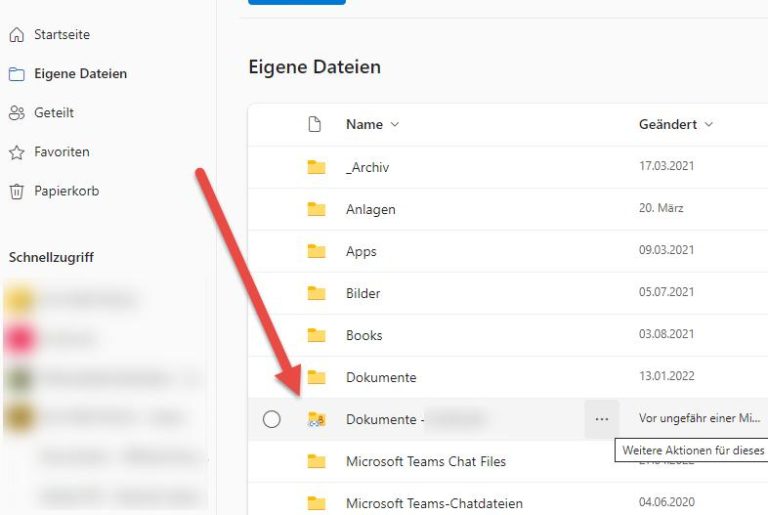Click the date 05.07.2021 of Bilder

tap(666, 292)
